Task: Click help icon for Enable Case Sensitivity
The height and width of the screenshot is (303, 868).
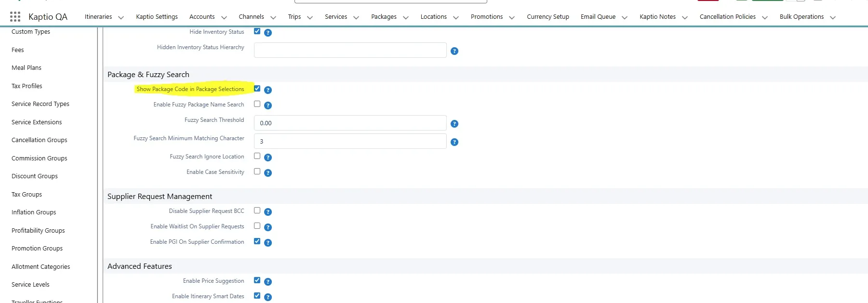Action: (268, 173)
